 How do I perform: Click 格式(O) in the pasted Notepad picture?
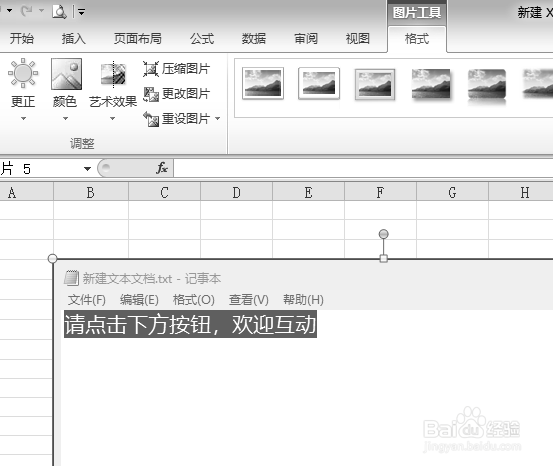194,300
